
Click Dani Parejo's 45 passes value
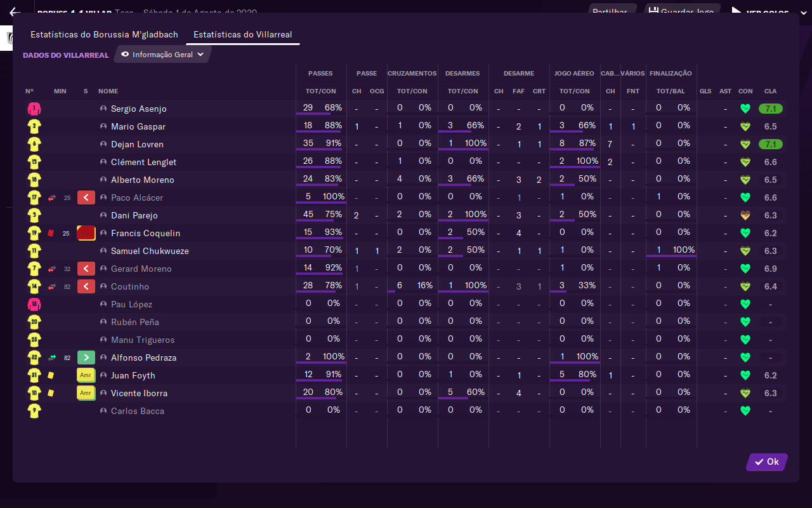tap(308, 214)
